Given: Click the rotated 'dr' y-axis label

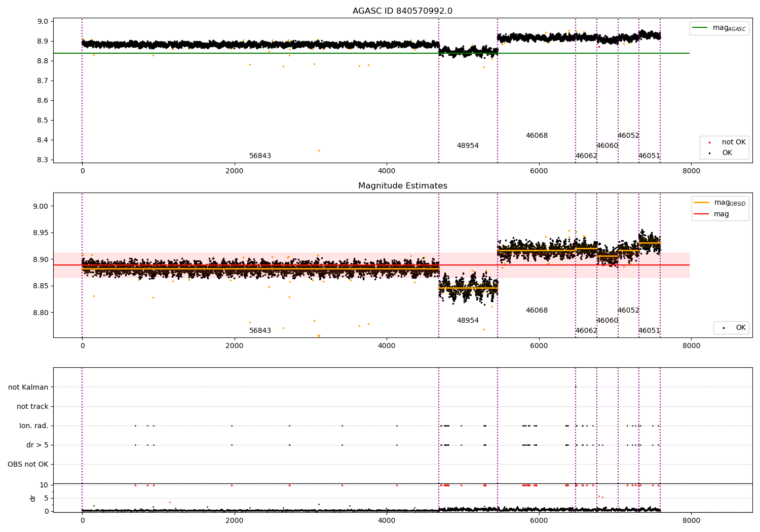Looking at the screenshot, I should pyautogui.click(x=33, y=498).
